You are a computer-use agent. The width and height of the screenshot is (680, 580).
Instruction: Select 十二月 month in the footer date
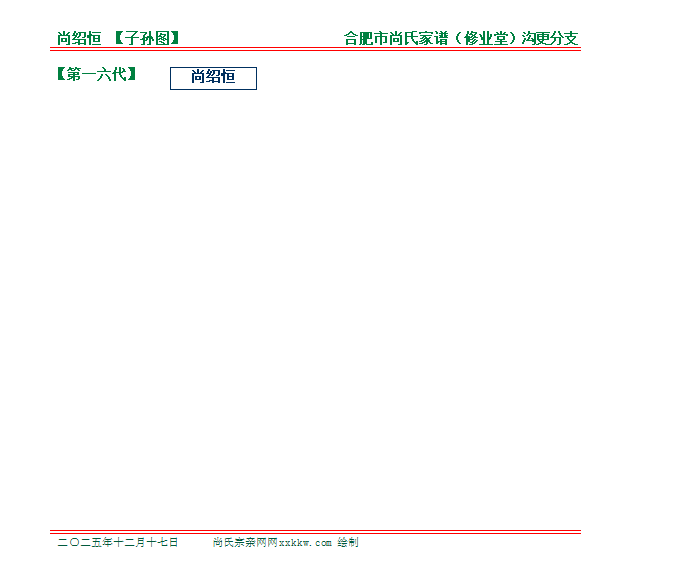click(x=130, y=542)
